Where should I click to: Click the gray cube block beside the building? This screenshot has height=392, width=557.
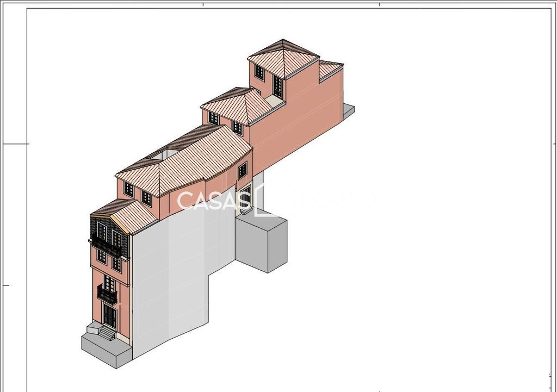point(261,241)
